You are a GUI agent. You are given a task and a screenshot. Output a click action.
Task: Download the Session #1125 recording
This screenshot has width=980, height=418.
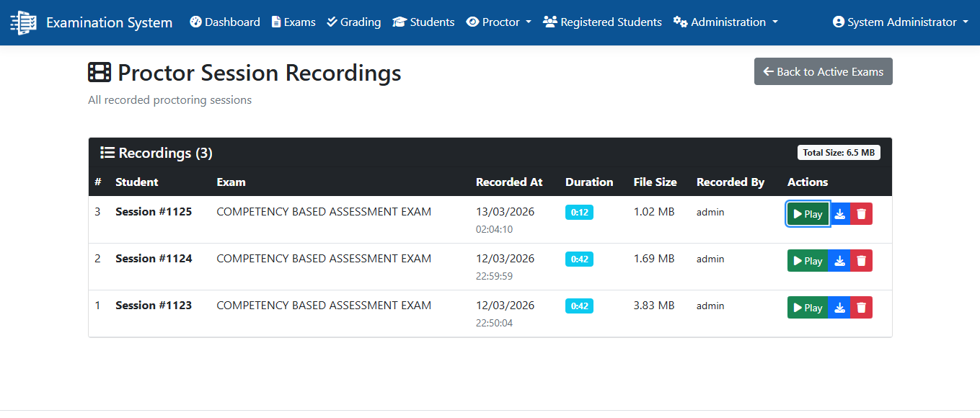click(x=839, y=214)
